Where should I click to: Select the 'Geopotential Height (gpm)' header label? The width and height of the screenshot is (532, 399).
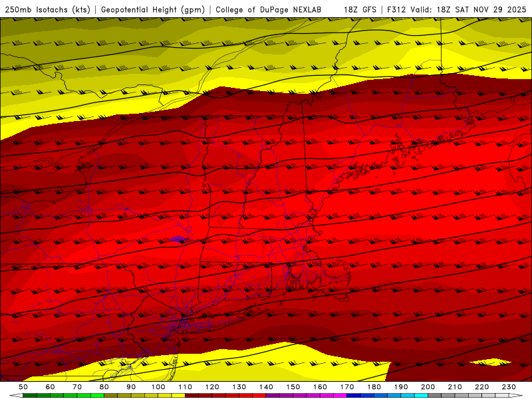(153, 9)
